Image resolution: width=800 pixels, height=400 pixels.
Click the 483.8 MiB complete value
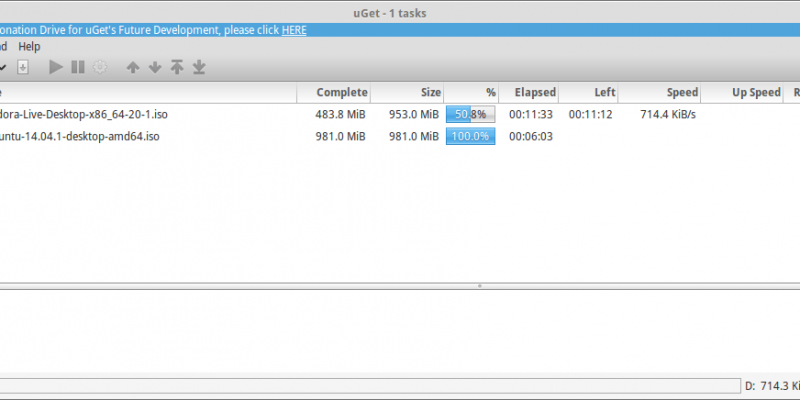click(x=340, y=114)
